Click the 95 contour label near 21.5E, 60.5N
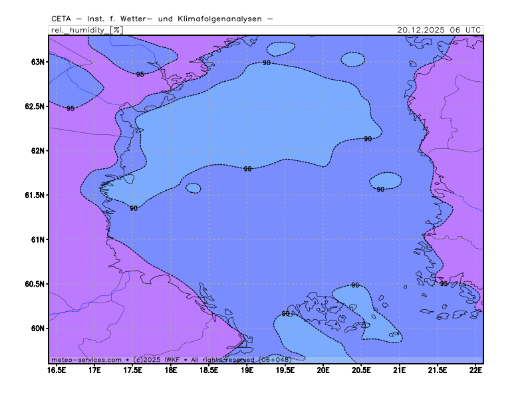The width and height of the screenshot is (532, 399). point(444,284)
